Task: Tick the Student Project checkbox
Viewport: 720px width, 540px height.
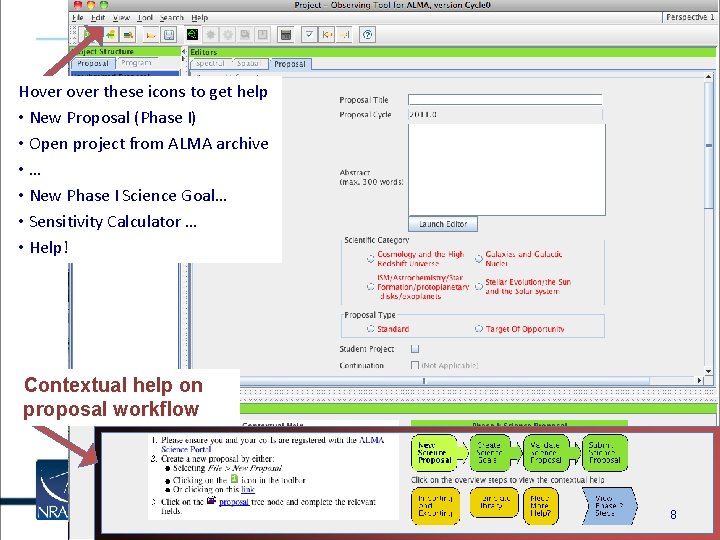Action: click(415, 349)
